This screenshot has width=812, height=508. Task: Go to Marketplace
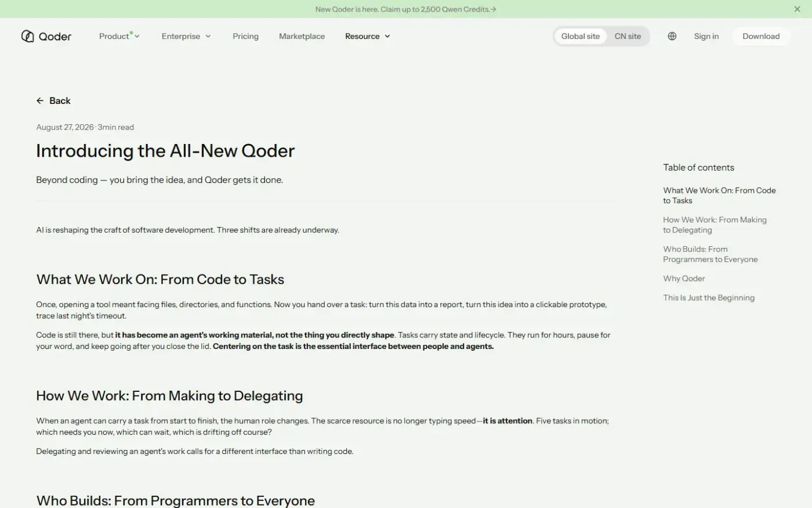tap(302, 36)
